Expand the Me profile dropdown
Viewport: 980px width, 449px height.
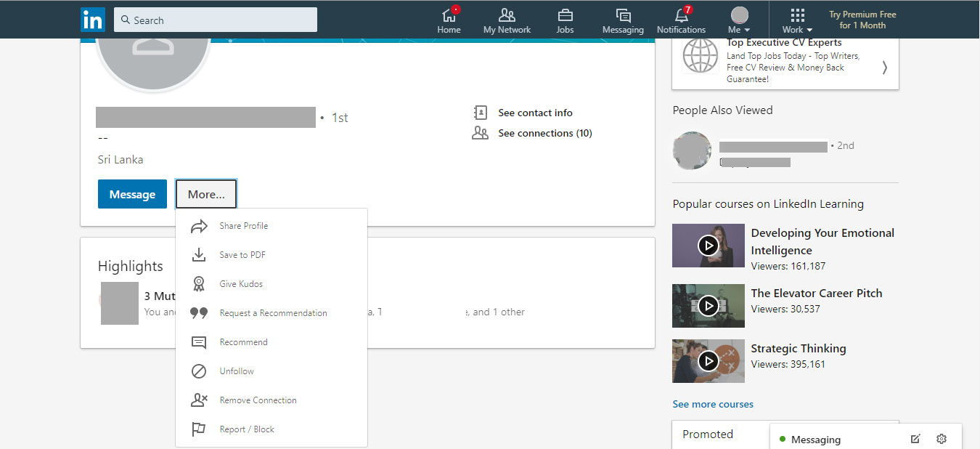click(x=738, y=20)
